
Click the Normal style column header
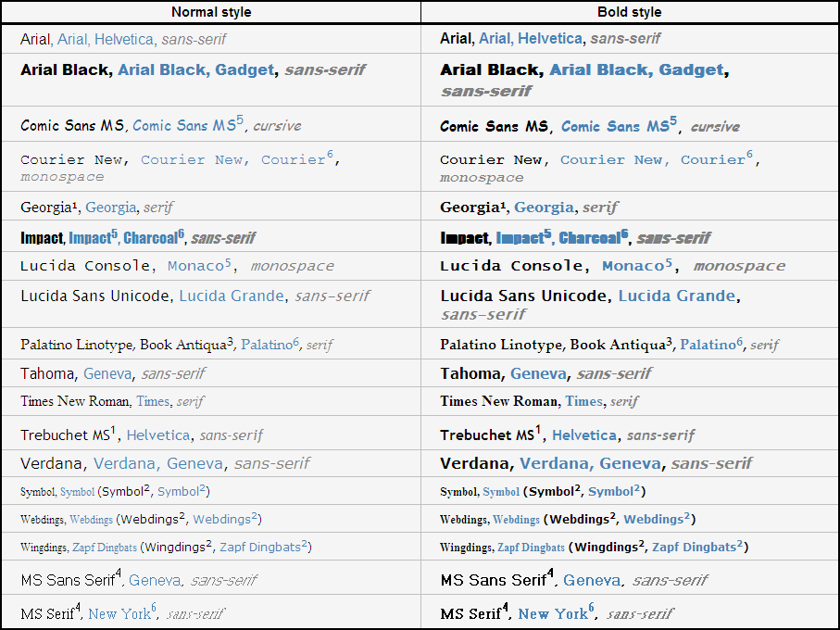coord(210,12)
